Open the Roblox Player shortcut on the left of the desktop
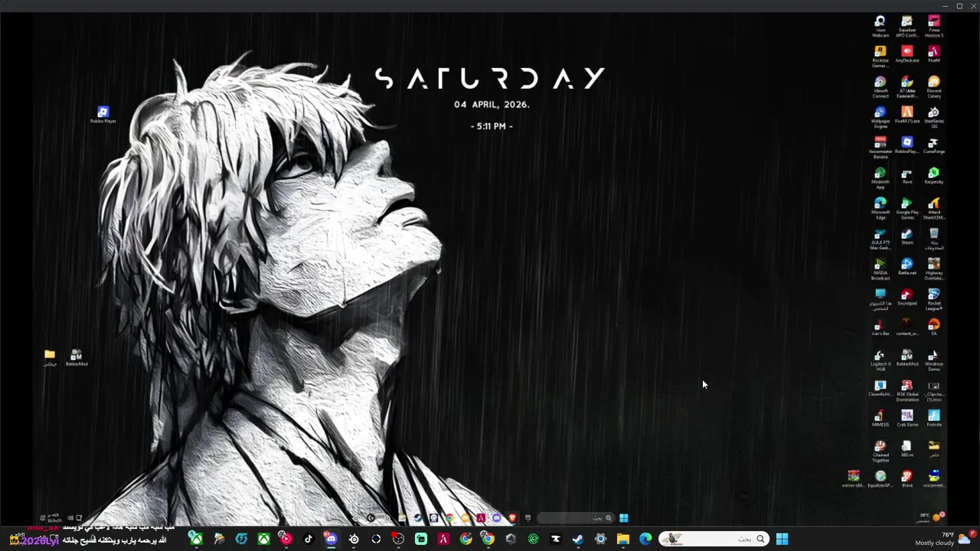Image resolution: width=980 pixels, height=551 pixels. tap(103, 115)
